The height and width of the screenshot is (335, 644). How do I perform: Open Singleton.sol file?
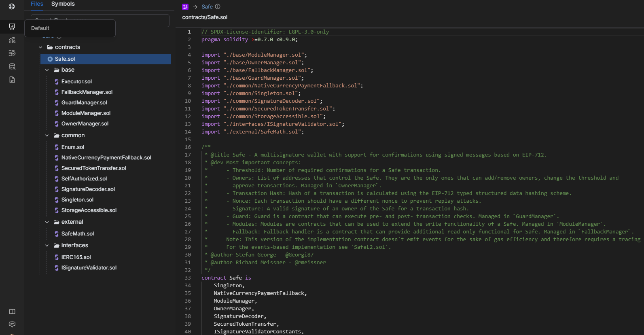pos(77,200)
